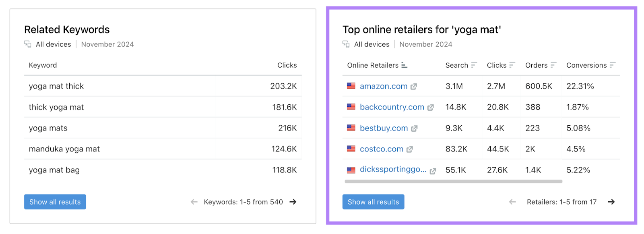Click the horizontal scrollbar below the retailers table
Viewport: 644px width, 234px height.
[x=453, y=181]
